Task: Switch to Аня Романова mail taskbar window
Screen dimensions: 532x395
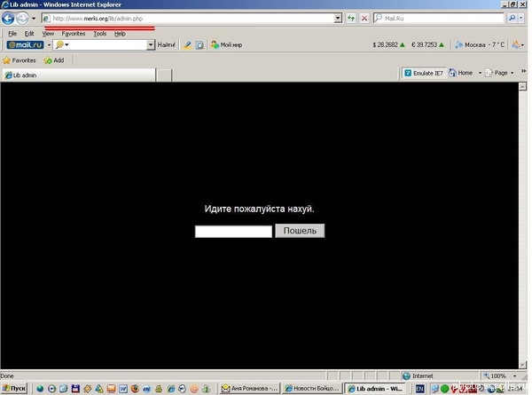Action: click(250, 388)
